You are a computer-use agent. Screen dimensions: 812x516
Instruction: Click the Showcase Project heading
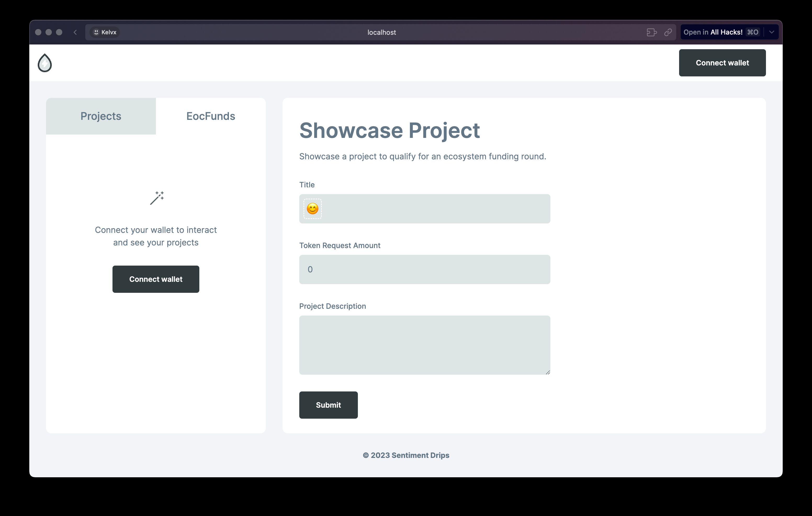(390, 131)
